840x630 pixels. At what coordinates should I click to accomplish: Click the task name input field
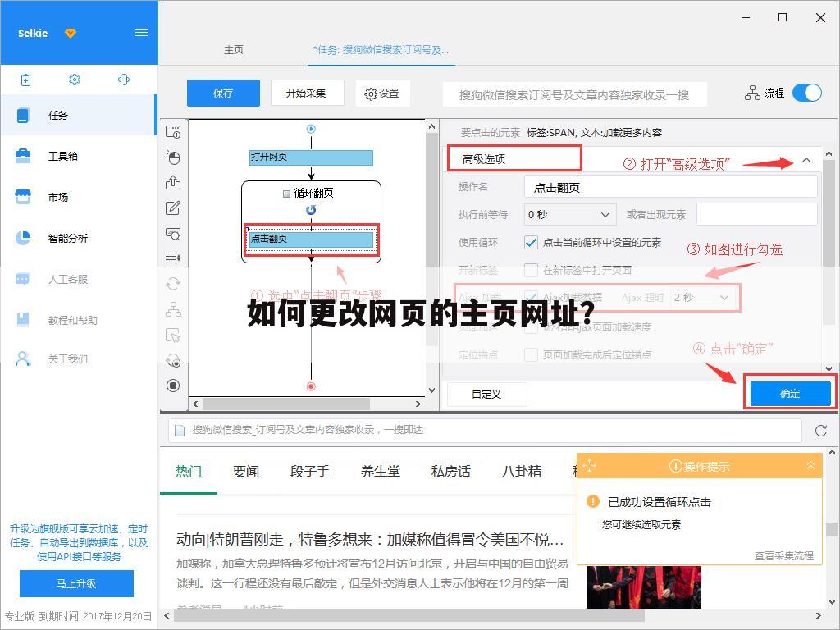point(574,95)
